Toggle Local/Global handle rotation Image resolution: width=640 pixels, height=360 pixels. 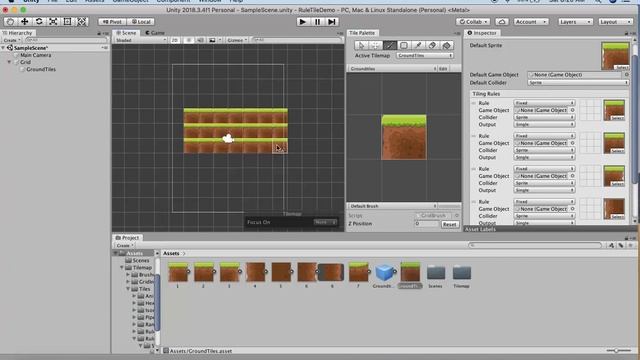pyautogui.click(x=141, y=22)
